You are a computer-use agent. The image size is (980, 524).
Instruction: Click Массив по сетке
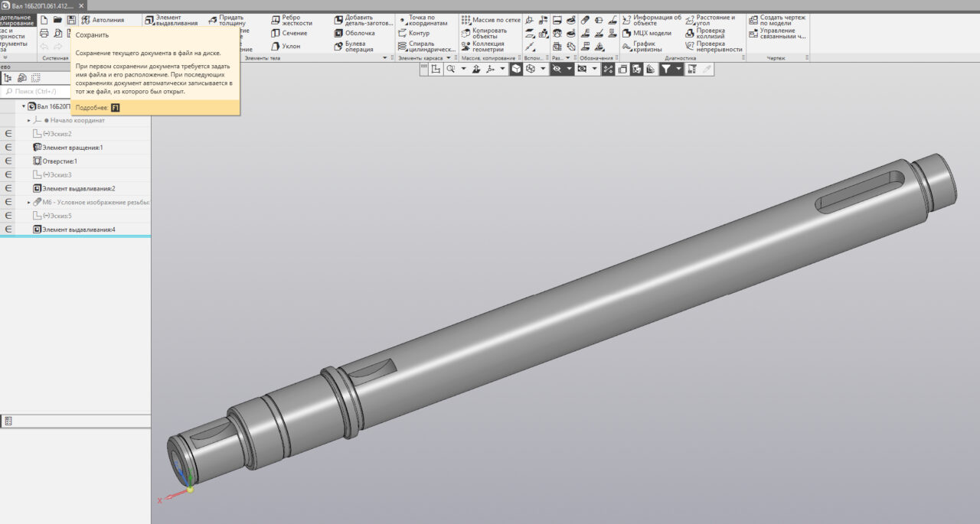pyautogui.click(x=492, y=20)
